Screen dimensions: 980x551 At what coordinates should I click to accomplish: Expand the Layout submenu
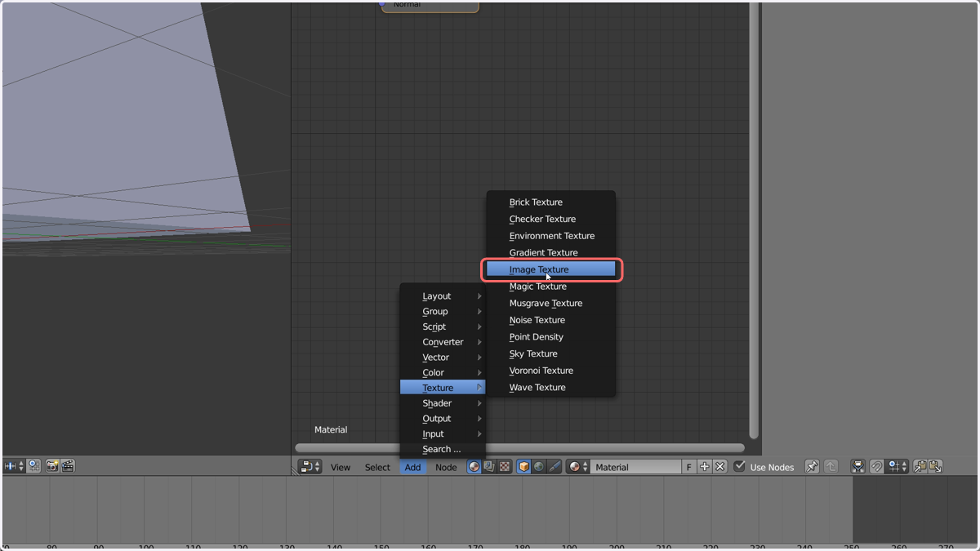[x=443, y=296]
